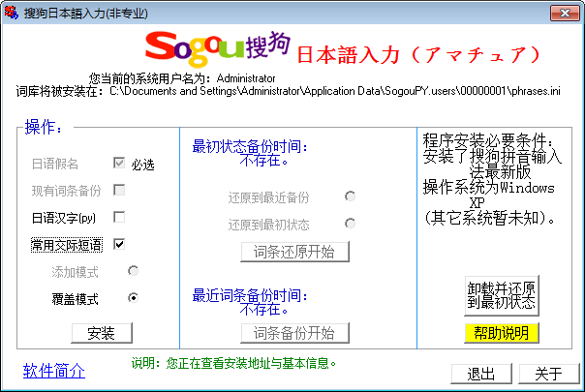Open the 关于 dialog button

coord(549,374)
